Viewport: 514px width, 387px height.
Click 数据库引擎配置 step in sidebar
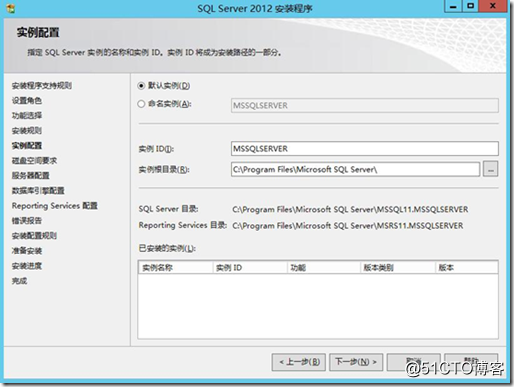[x=38, y=191]
